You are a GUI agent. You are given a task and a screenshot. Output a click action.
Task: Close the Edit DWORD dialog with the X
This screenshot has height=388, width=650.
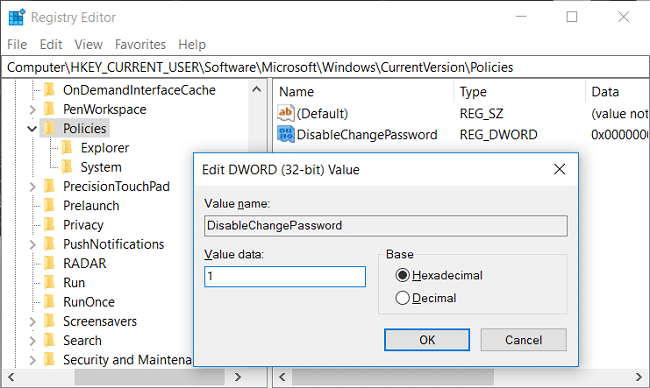click(560, 169)
